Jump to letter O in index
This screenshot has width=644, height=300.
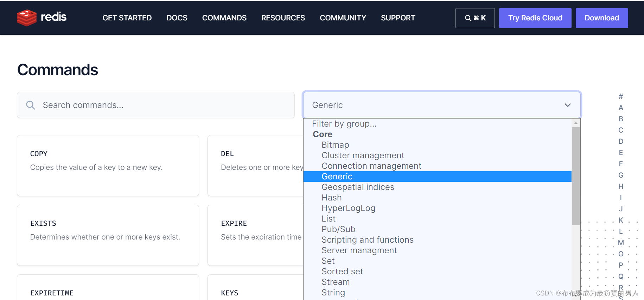pos(621,254)
